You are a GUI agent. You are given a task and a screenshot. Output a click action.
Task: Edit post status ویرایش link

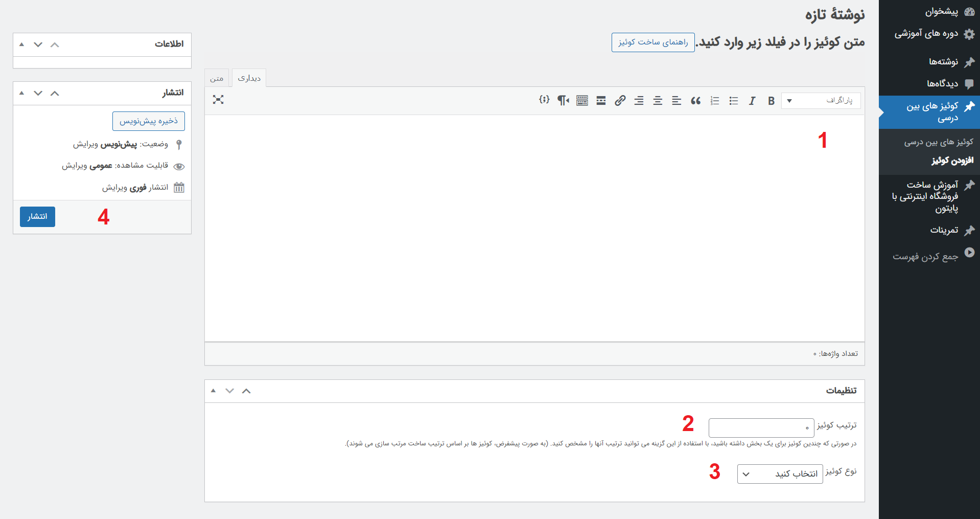point(85,144)
